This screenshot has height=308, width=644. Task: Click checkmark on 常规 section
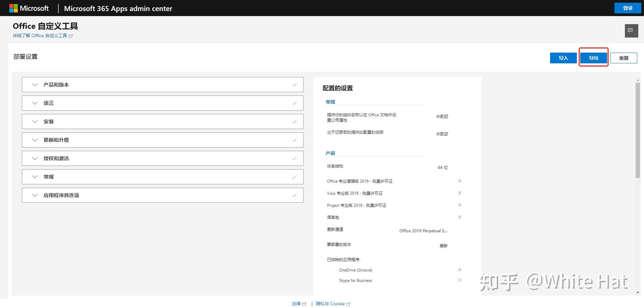(x=294, y=177)
